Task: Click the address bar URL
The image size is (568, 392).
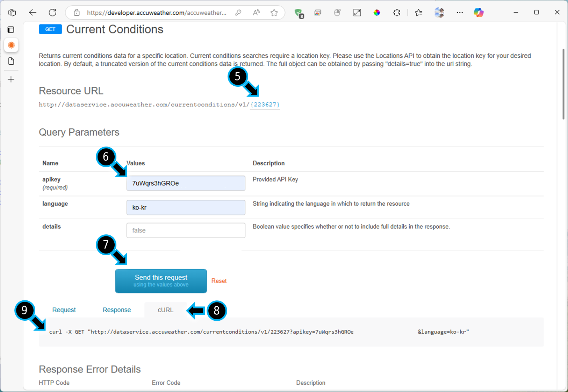Action: (x=157, y=13)
